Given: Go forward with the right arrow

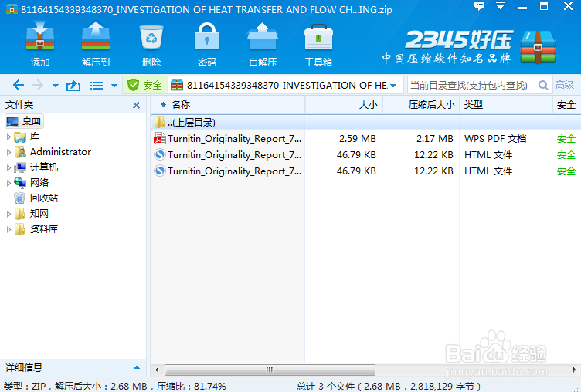Looking at the screenshot, I should point(38,86).
